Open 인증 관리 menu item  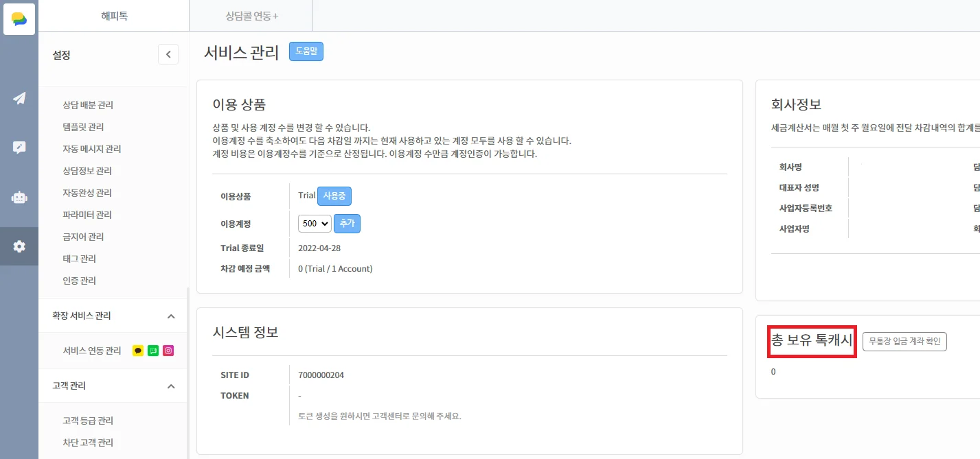[79, 281]
